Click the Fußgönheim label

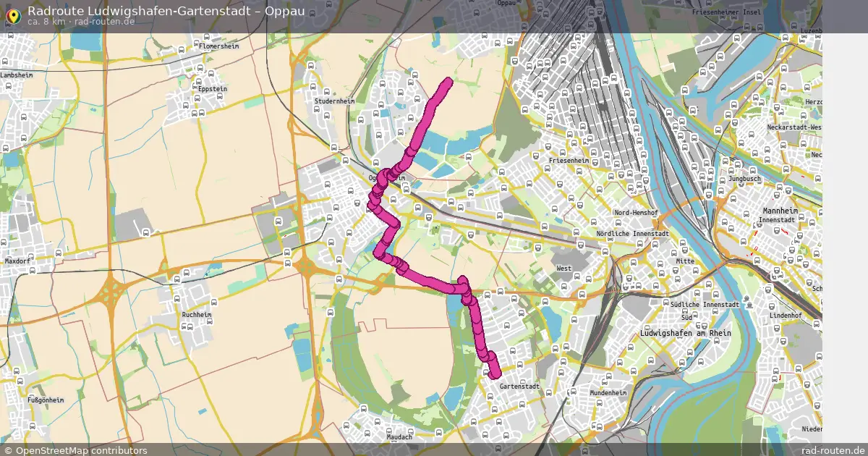click(46, 400)
